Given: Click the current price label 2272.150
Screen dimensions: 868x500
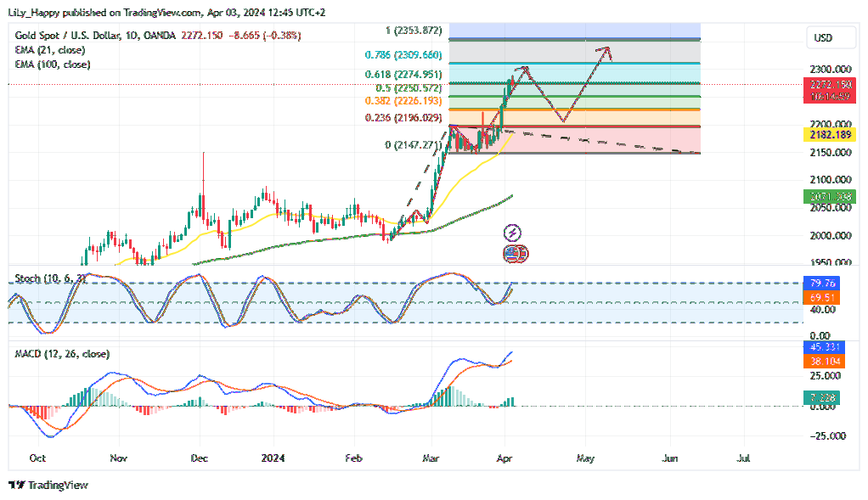Looking at the screenshot, I should pos(830,85).
